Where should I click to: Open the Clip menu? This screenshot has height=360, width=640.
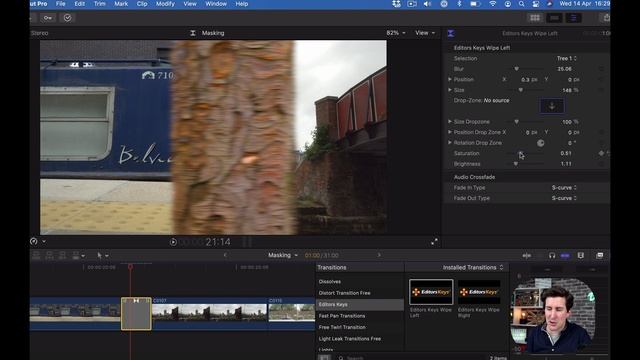click(x=142, y=4)
